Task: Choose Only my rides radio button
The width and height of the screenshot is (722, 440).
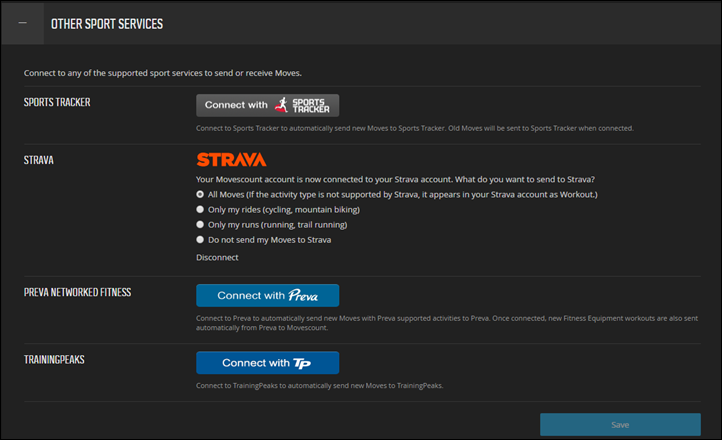Action: 200,209
